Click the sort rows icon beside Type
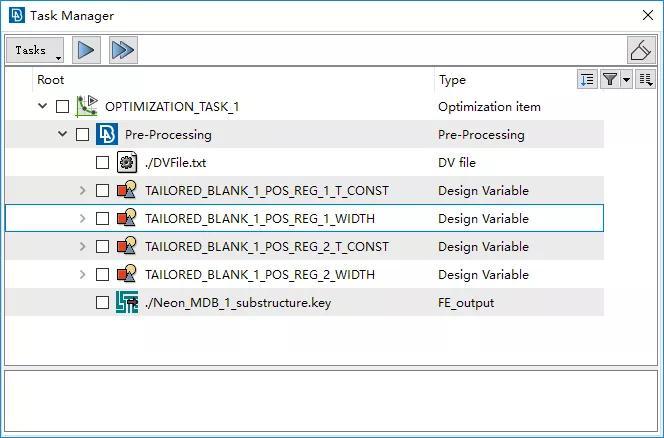 [x=587, y=79]
